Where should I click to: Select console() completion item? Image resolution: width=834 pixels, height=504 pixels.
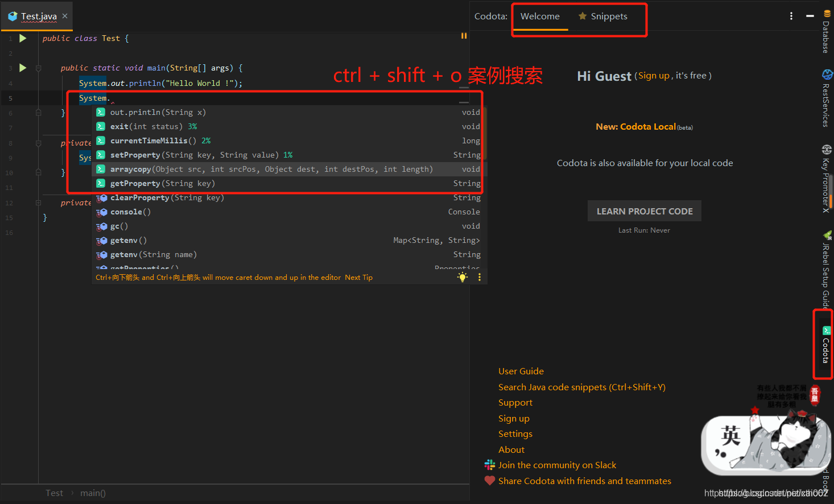(289, 212)
